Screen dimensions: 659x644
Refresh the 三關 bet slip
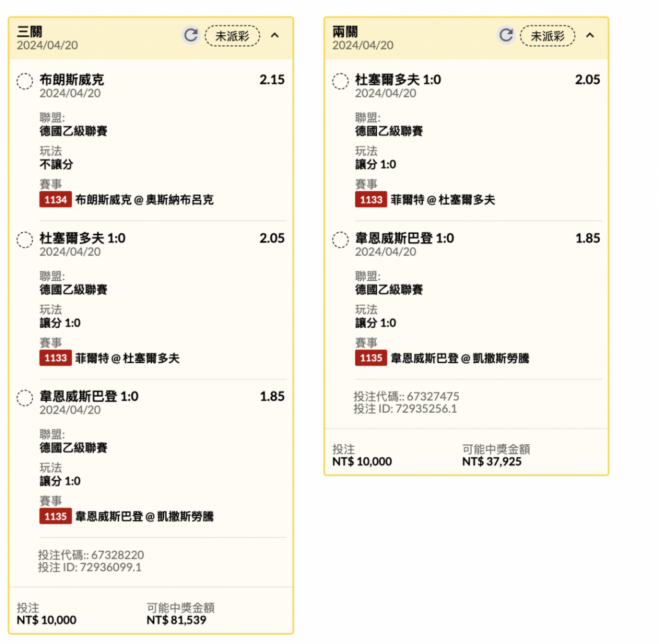pyautogui.click(x=190, y=35)
